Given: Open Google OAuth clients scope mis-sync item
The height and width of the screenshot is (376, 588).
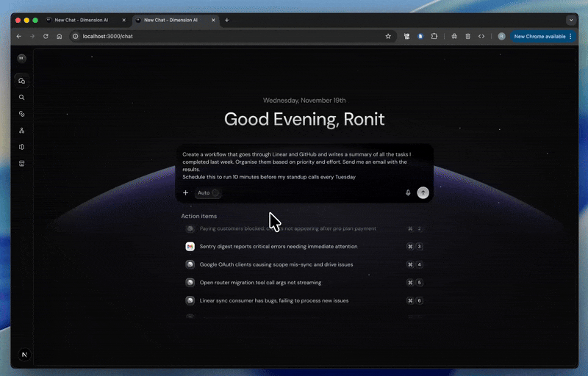Looking at the screenshot, I should pos(276,264).
